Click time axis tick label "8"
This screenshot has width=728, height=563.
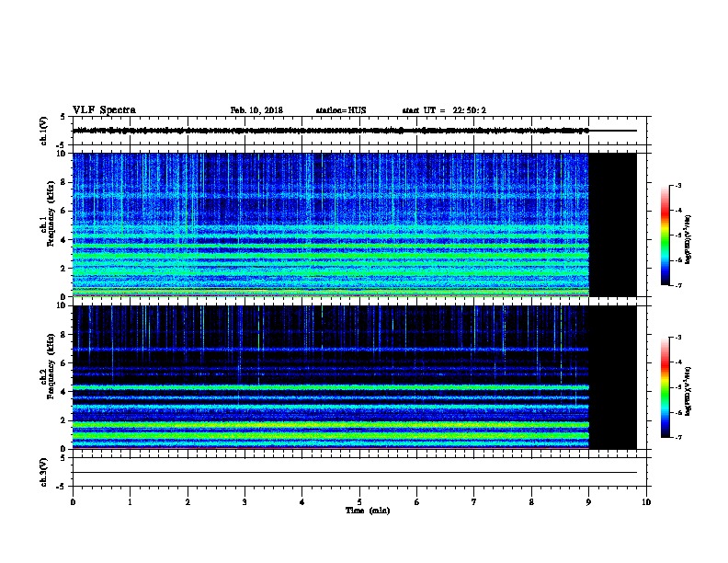pos(531,502)
